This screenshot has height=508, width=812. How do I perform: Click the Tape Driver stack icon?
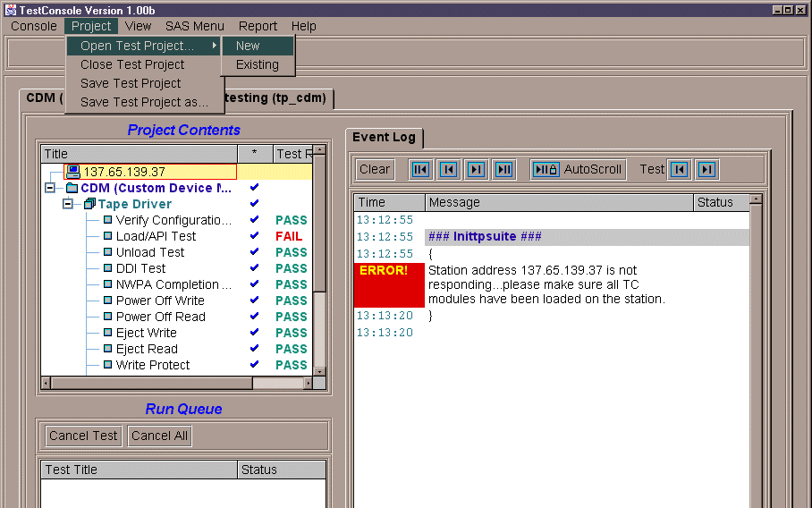pos(89,204)
